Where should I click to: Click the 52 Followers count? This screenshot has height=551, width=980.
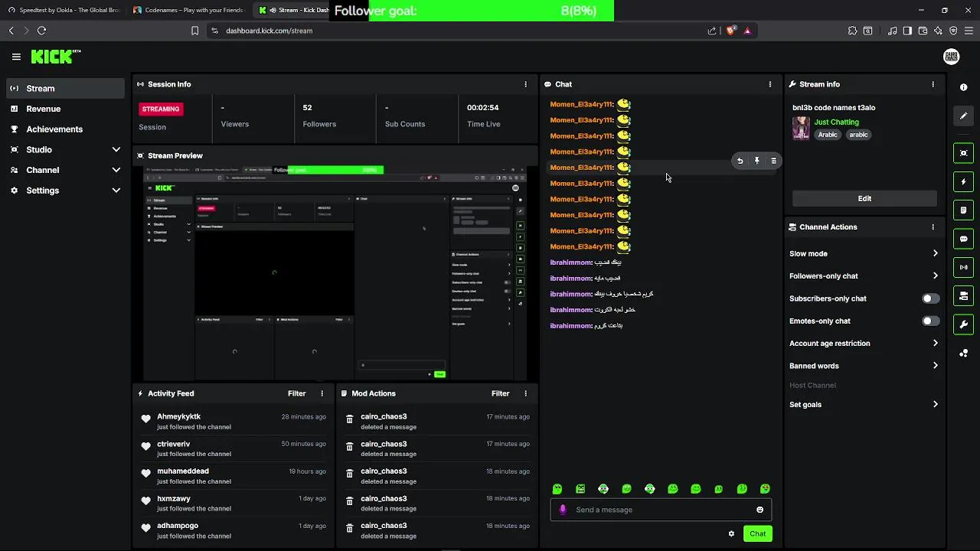click(307, 108)
